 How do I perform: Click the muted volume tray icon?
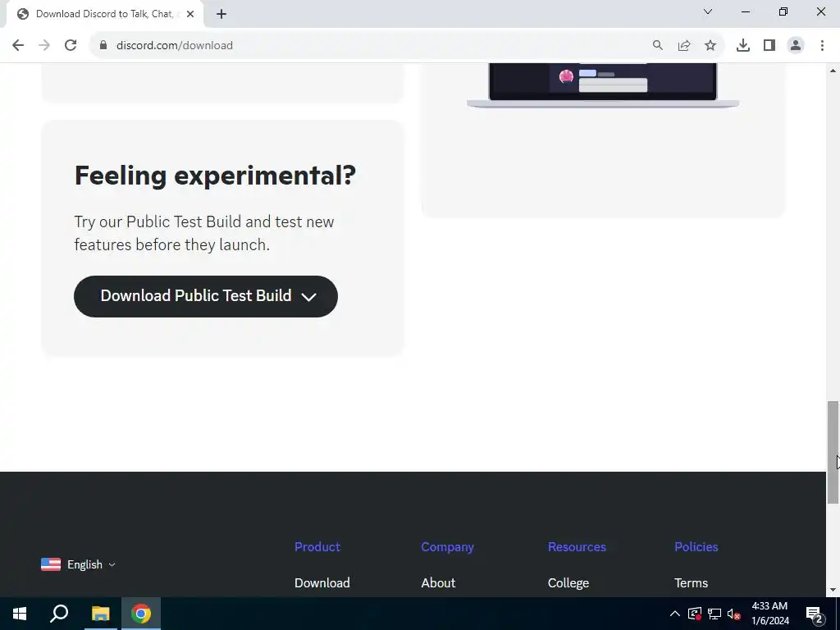tap(734, 614)
